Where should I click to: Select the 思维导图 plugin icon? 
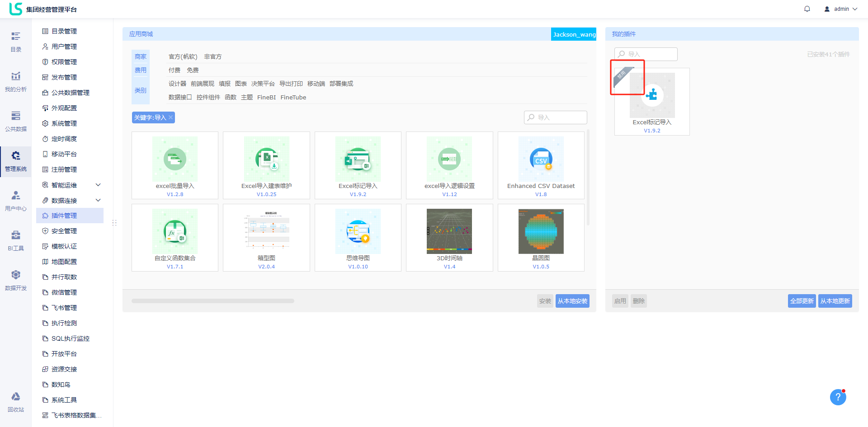[x=358, y=231]
